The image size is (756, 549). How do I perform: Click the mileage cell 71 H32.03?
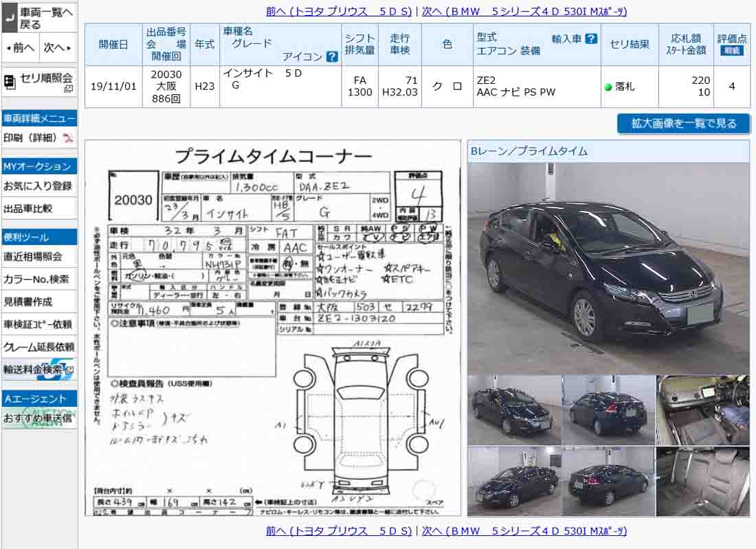400,87
